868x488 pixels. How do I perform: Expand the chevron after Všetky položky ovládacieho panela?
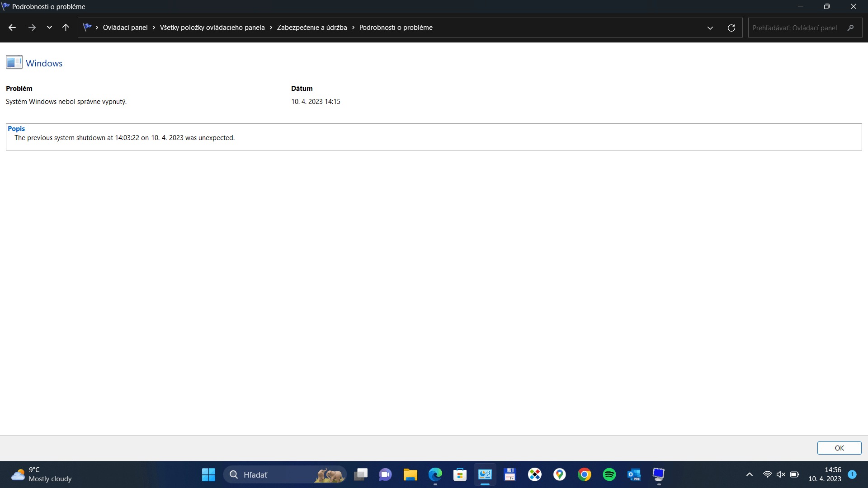pyautogui.click(x=271, y=28)
